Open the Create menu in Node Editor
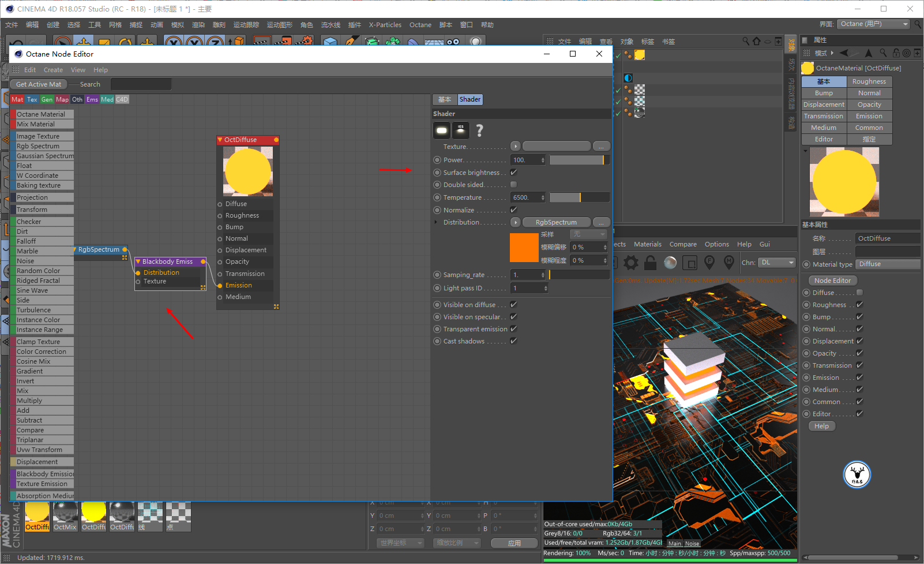Viewport: 924px width, 564px height. tap(53, 70)
